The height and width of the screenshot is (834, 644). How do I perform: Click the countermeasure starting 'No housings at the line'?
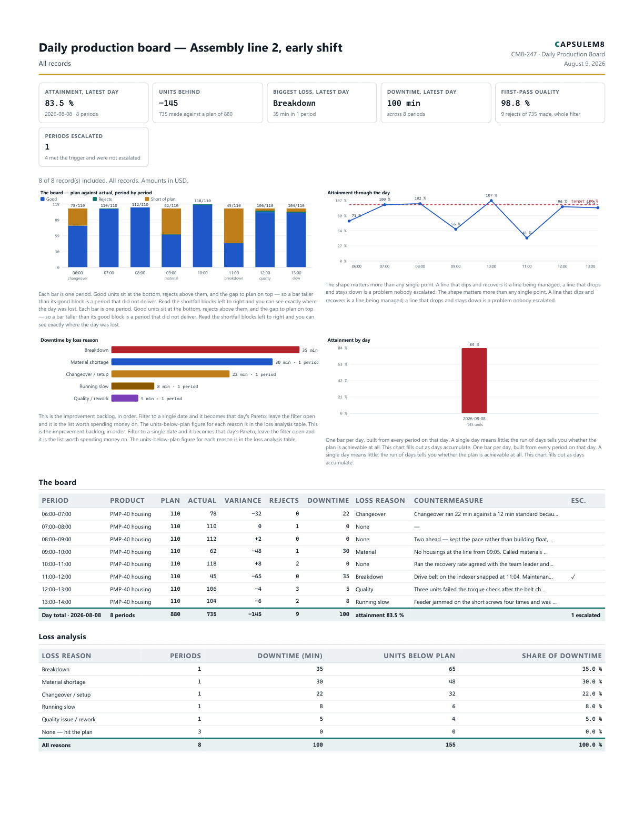481,552
